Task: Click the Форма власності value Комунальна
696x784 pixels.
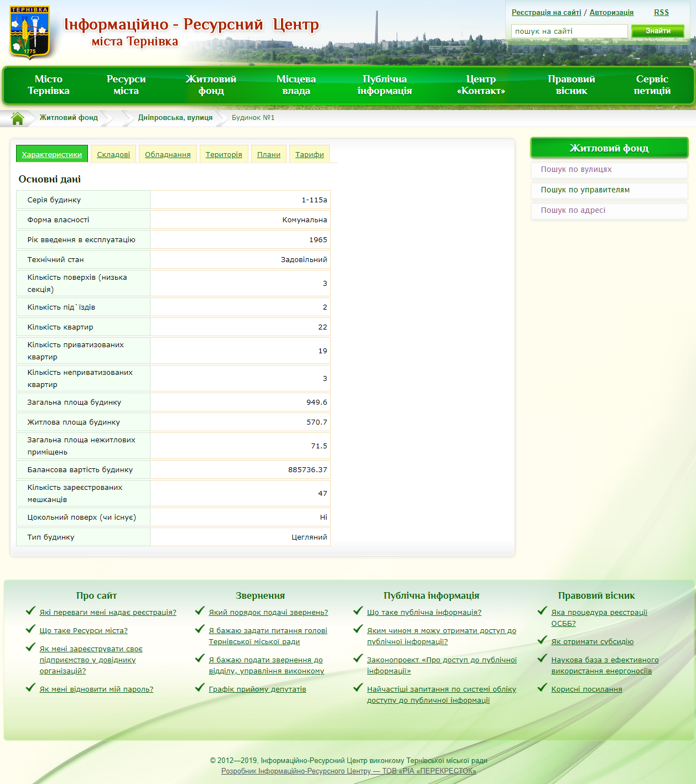Action: tap(305, 220)
